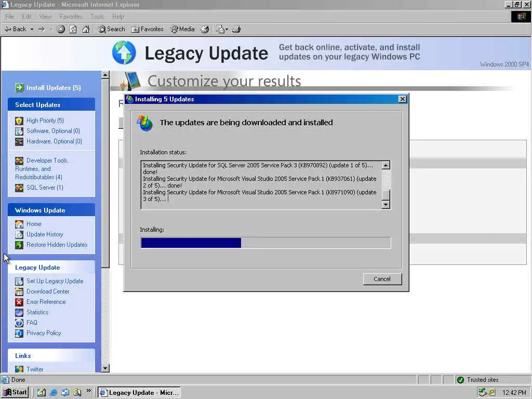Open Statistics link
Screen dimensions: 532x399
(x=37, y=312)
